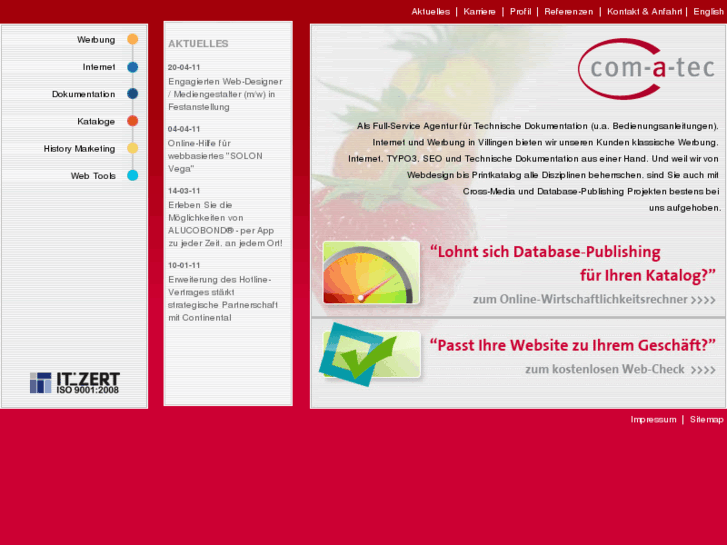Open the Aktuelles top menu item
Screen dimensions: 727x545
431,12
